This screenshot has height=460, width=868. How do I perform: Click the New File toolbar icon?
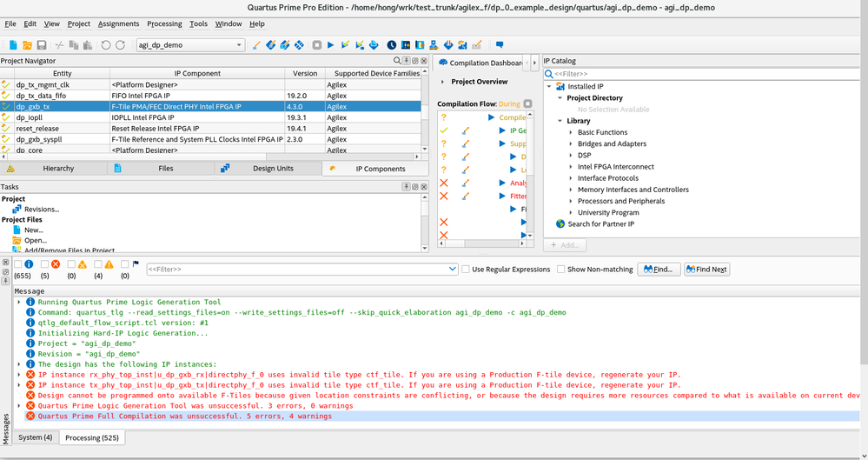pos(13,45)
